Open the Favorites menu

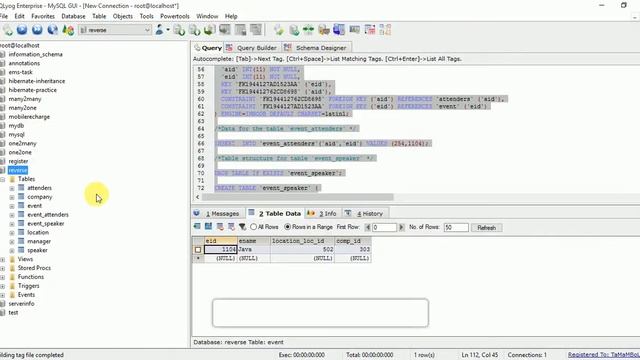click(43, 16)
